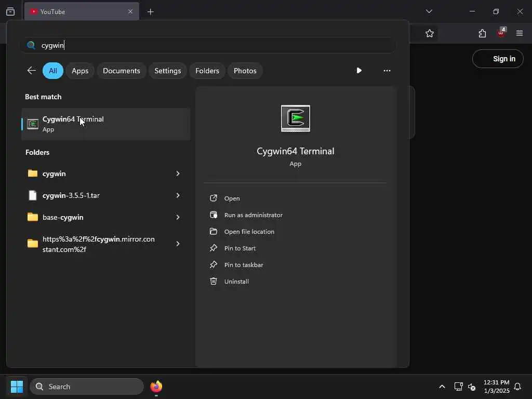The image size is (532, 399).
Task: Click the cygwin-3.5.5-1.tar file icon
Action: coord(33,195)
